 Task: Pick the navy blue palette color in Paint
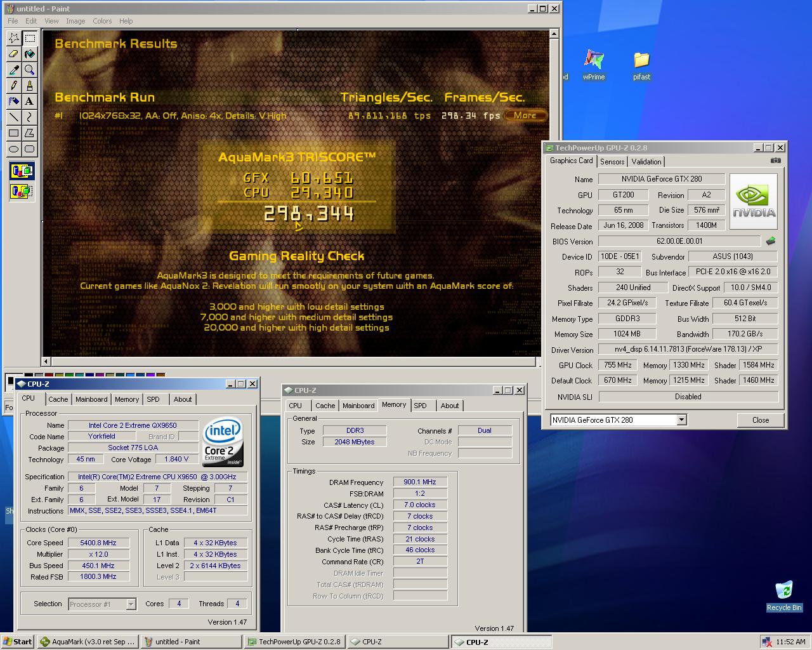[89, 374]
